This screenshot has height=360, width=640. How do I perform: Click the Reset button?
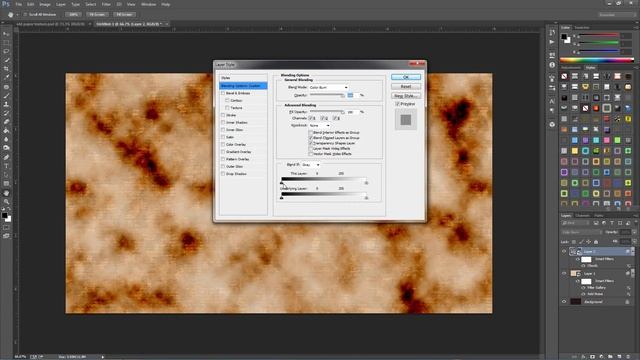click(x=406, y=86)
